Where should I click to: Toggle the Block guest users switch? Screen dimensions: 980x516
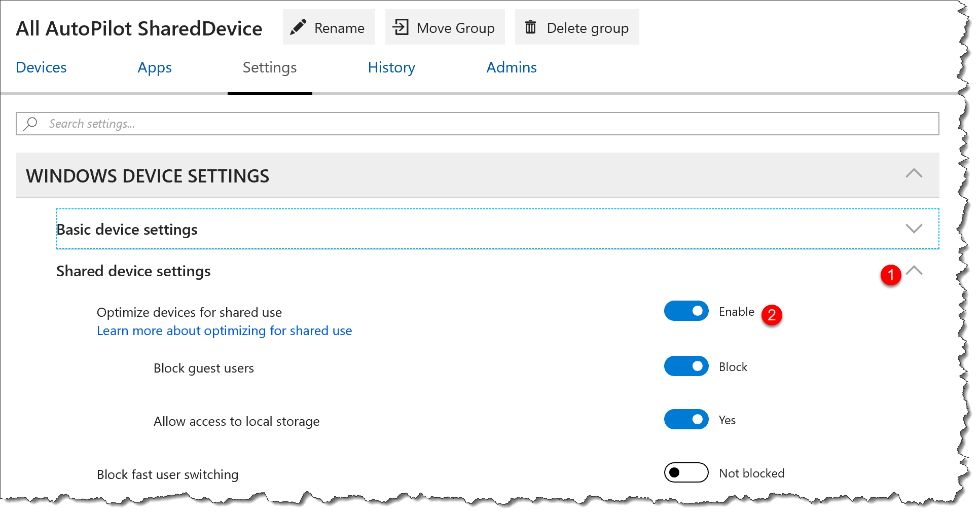point(686,366)
